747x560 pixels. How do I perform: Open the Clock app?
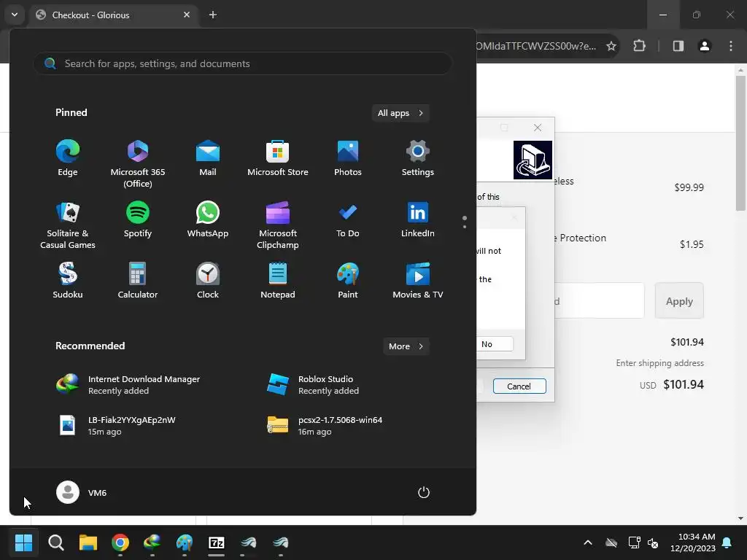[x=208, y=281]
